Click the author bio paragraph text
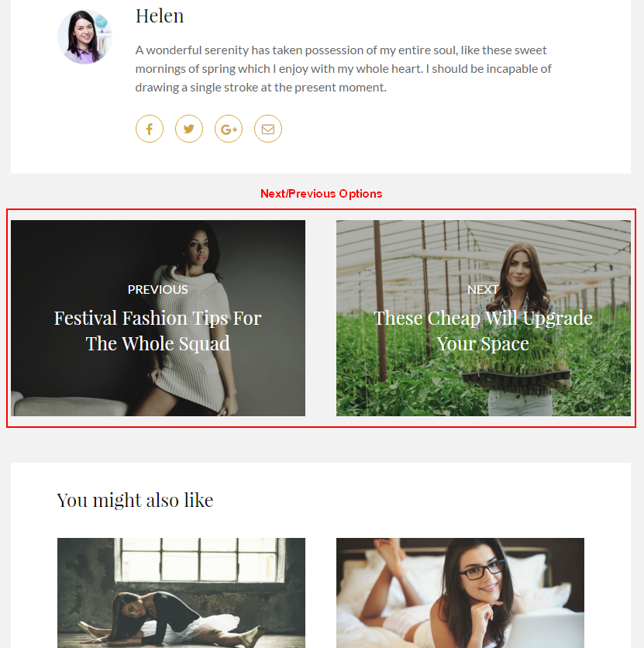This screenshot has height=648, width=644. coord(343,69)
